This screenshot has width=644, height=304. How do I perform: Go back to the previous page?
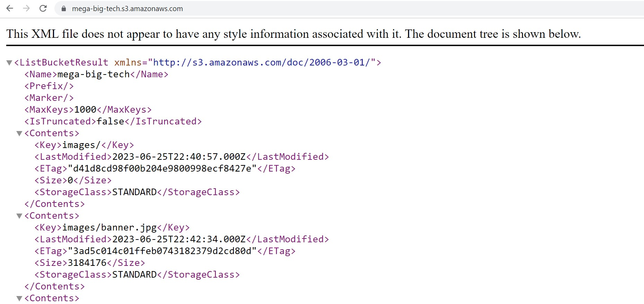click(x=10, y=8)
